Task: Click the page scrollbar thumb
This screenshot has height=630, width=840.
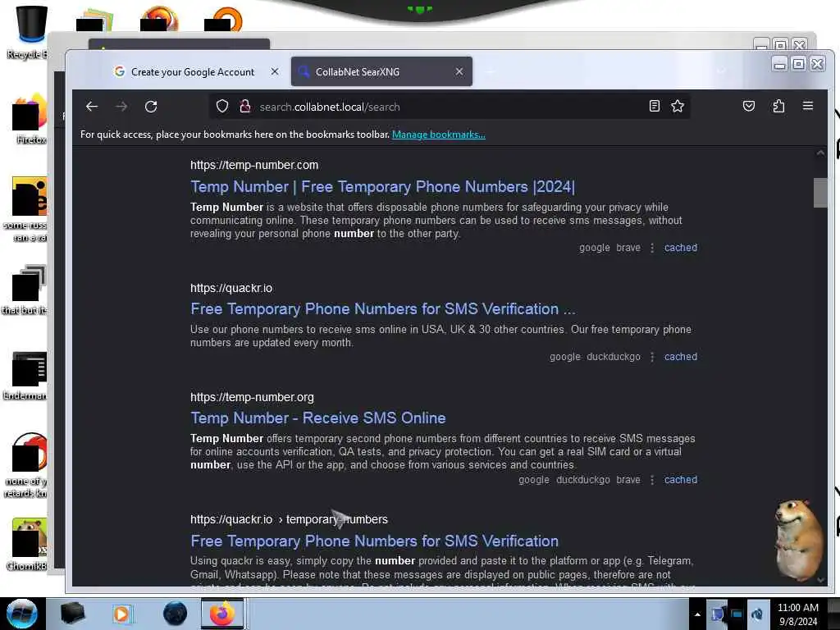Action: 820,192
